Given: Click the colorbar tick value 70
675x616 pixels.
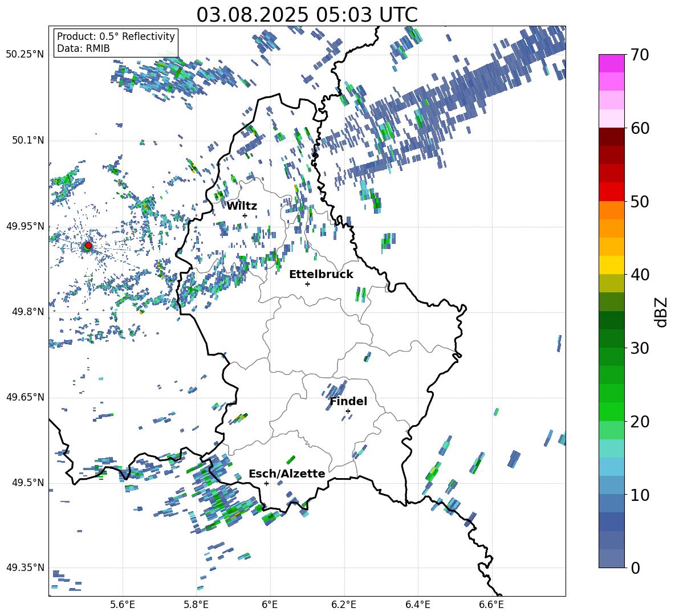Looking at the screenshot, I should (640, 55).
